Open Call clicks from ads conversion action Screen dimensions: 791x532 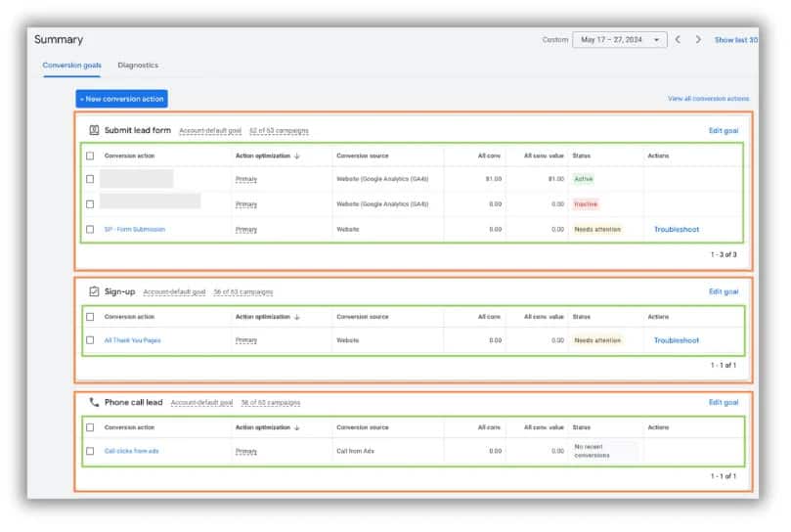pyautogui.click(x=131, y=451)
